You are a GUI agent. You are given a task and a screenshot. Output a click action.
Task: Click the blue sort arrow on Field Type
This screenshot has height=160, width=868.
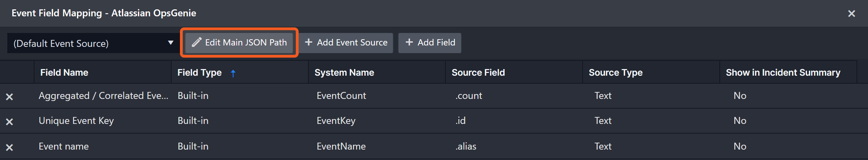pyautogui.click(x=233, y=73)
